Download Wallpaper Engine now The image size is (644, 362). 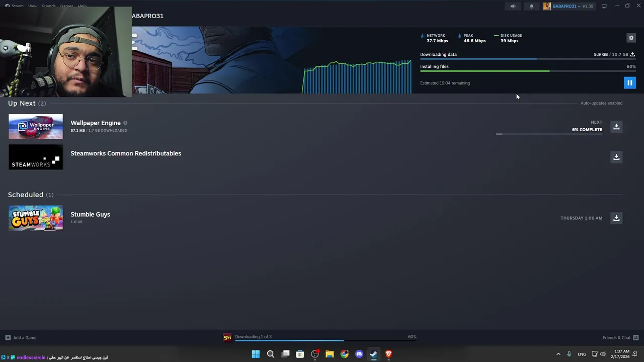[x=616, y=127]
